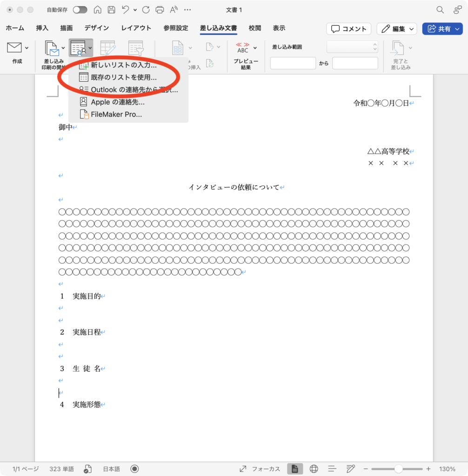
Task: Click the print icon in title bar
Action: click(x=160, y=10)
